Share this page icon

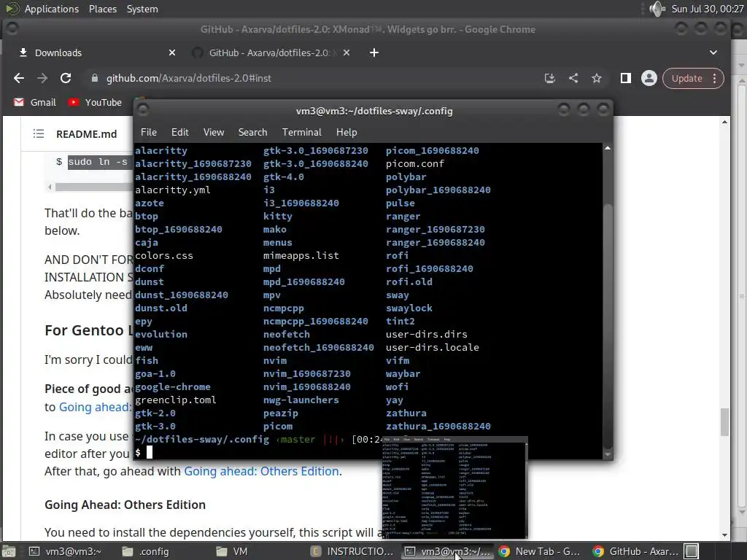coord(573,78)
